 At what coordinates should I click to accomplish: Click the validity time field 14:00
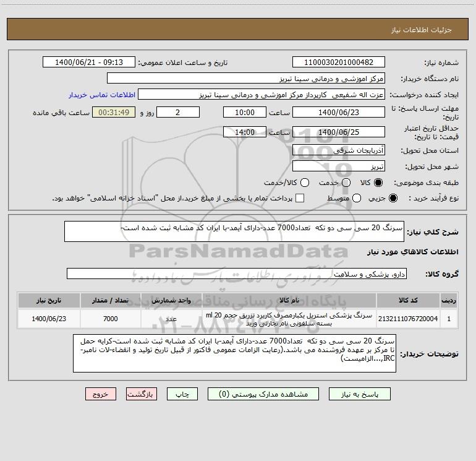[x=245, y=132]
